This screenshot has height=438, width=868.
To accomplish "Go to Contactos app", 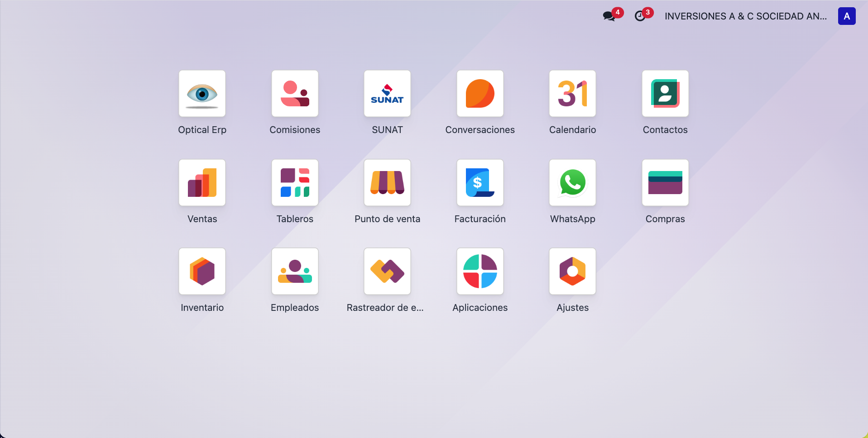I will point(665,94).
